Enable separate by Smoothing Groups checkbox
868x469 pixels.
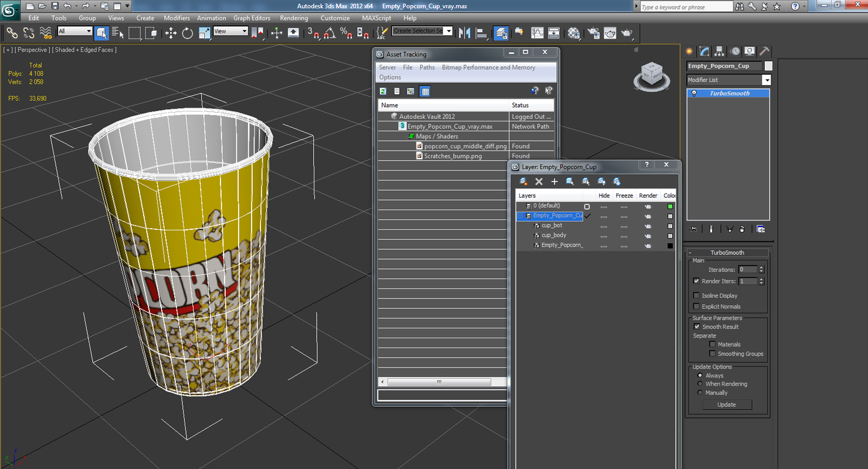(713, 354)
